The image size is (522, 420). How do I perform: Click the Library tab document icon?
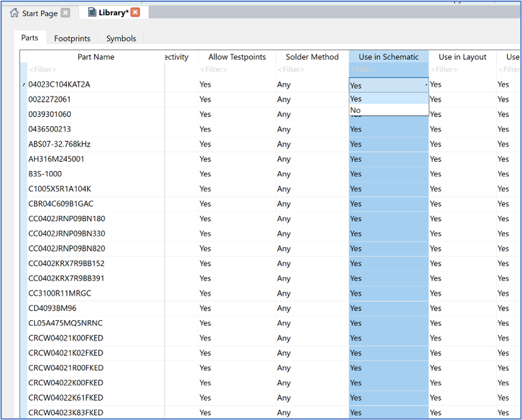coord(92,12)
